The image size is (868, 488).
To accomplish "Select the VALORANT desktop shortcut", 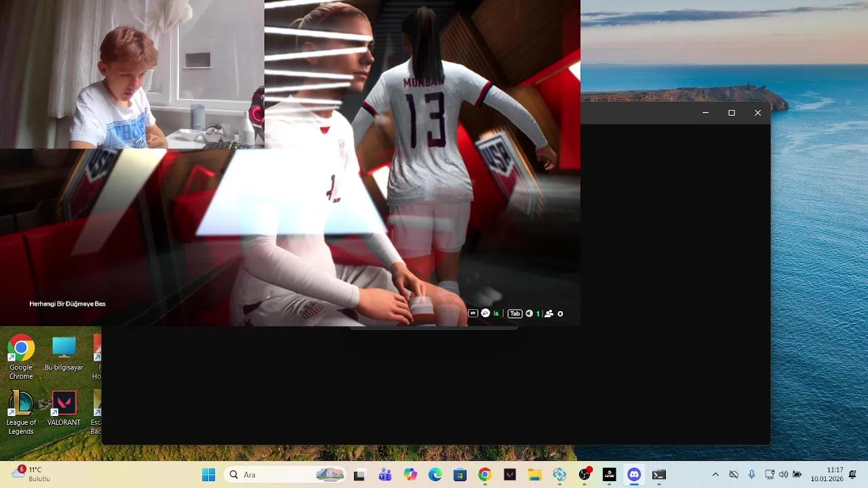I will (64, 409).
